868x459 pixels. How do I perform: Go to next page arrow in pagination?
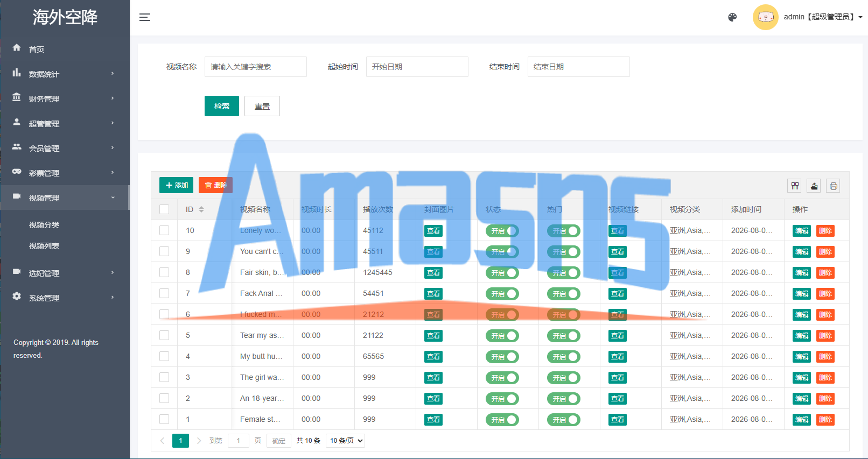click(x=199, y=441)
